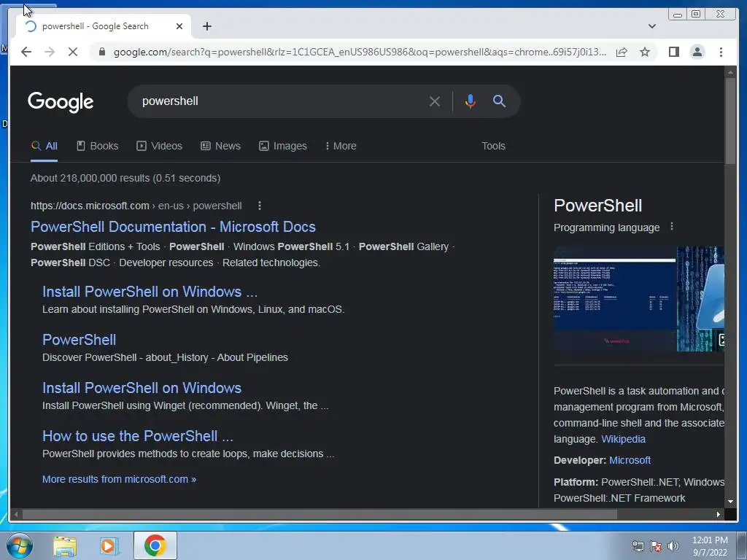Open Chrome profile avatar menu
747x560 pixels.
(697, 52)
